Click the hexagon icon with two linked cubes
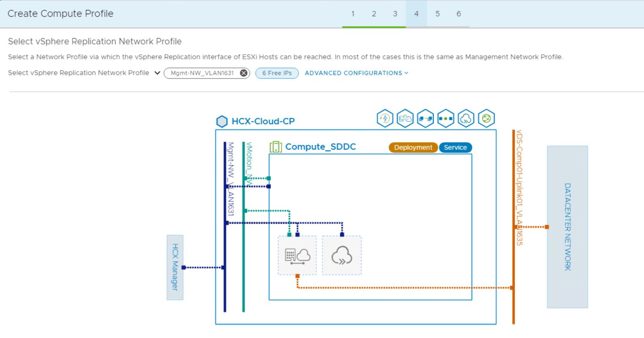Viewport: 644px width, 338px height. pyautogui.click(x=425, y=119)
